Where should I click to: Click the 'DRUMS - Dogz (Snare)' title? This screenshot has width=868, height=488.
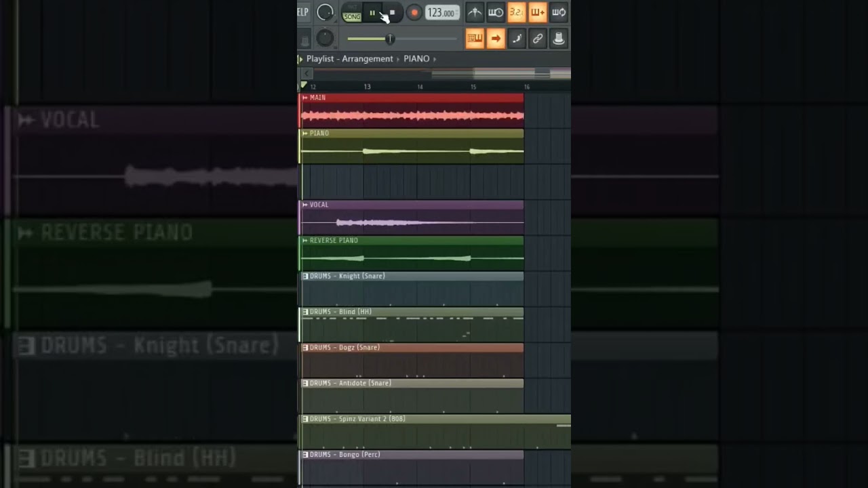pos(344,348)
